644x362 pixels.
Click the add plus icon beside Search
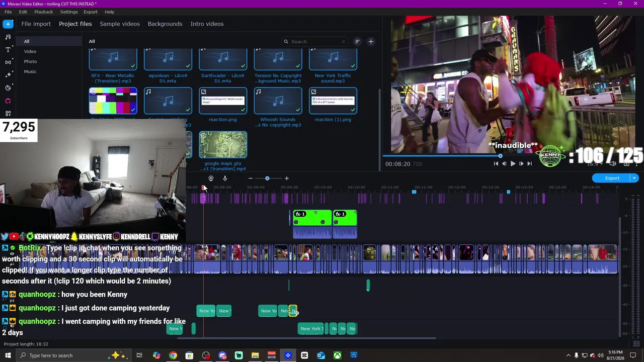click(x=371, y=42)
